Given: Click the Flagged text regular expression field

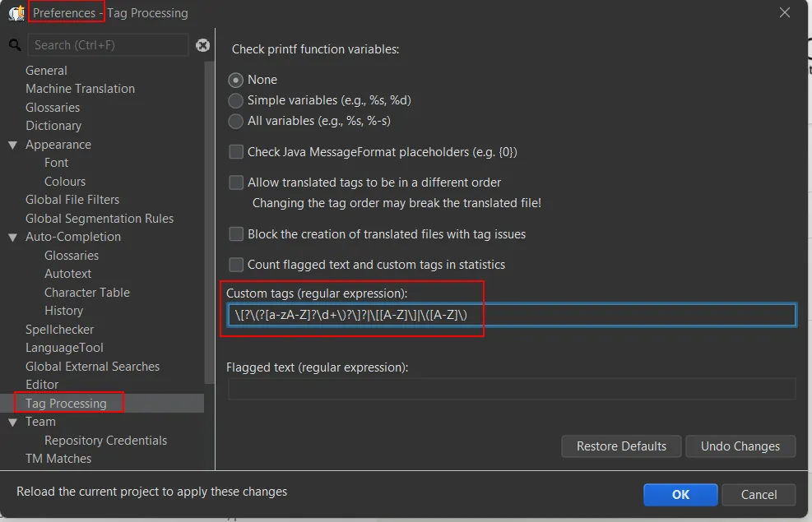Looking at the screenshot, I should (x=510, y=389).
